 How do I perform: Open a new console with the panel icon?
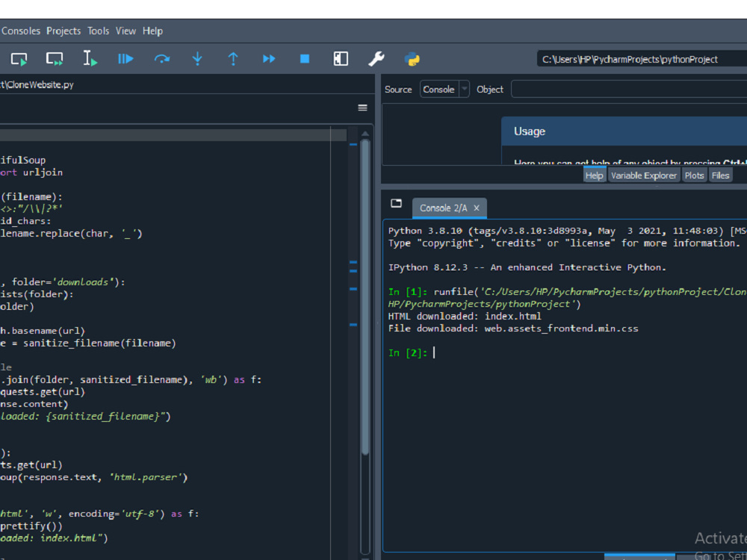coord(397,202)
